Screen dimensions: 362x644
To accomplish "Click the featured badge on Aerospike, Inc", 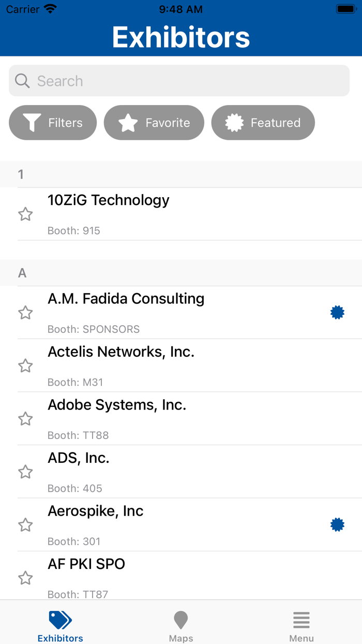I will (x=337, y=525).
